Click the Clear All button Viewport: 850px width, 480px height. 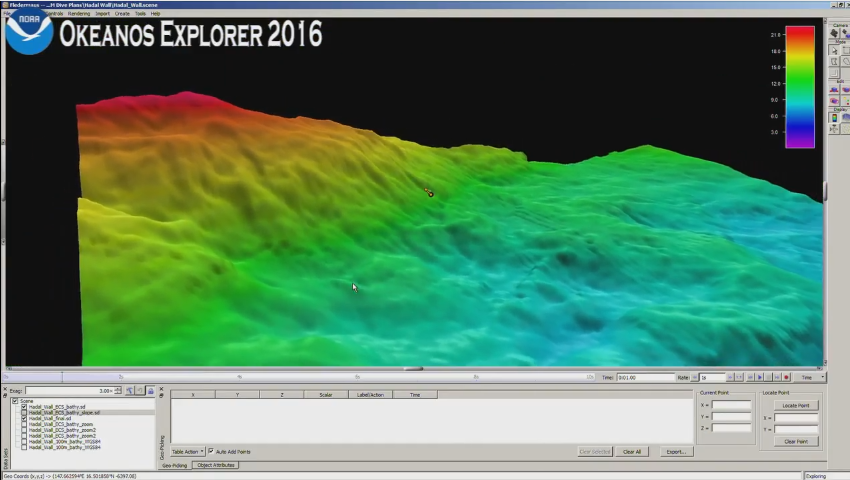[x=632, y=451]
